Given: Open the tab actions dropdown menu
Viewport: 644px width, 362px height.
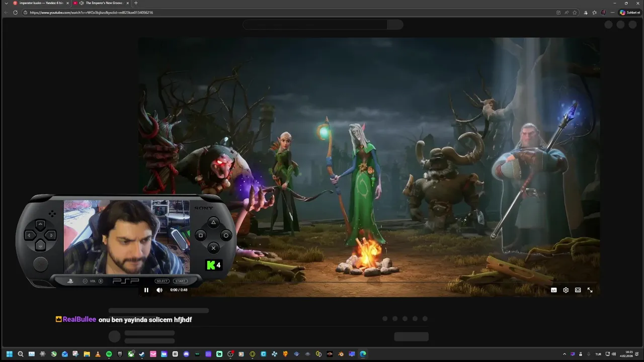Looking at the screenshot, I should coord(6,3).
